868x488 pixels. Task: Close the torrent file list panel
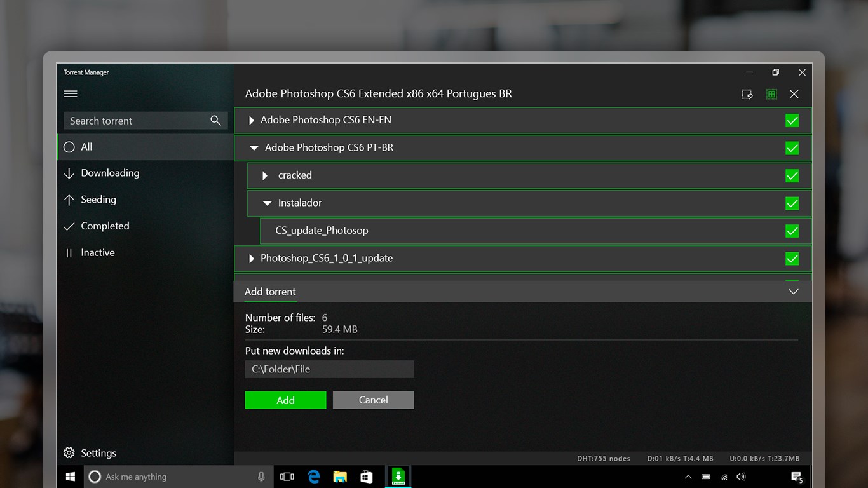tap(794, 94)
